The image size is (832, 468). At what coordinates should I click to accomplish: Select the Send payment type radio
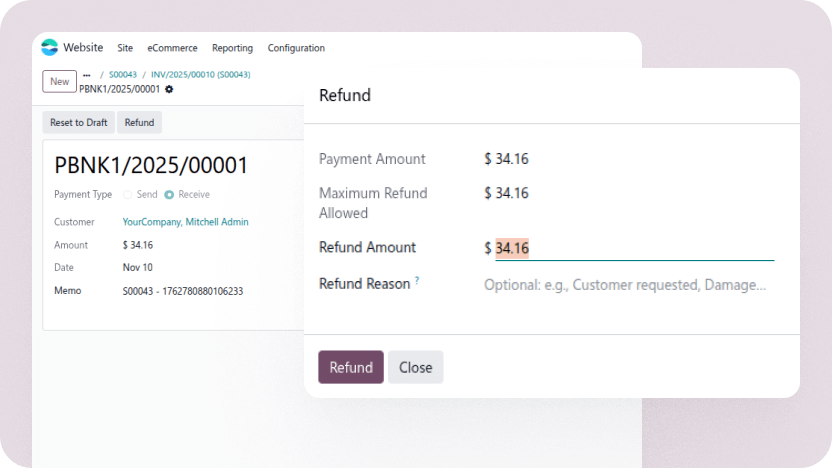127,195
